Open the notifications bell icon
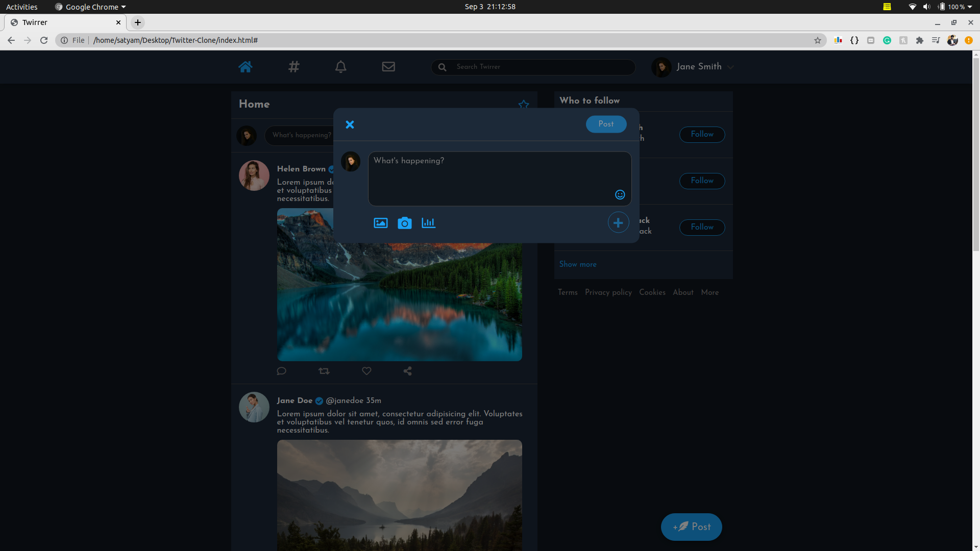 tap(340, 67)
